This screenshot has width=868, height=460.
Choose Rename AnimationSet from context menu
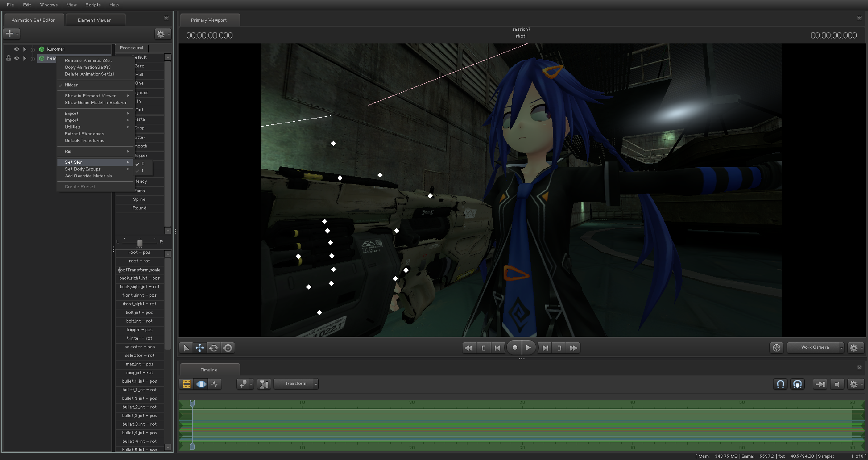tap(96, 61)
